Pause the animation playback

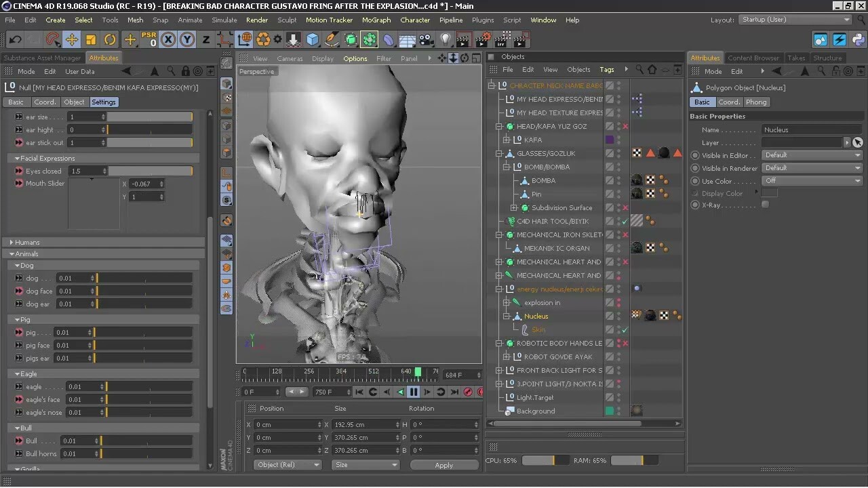pyautogui.click(x=413, y=392)
